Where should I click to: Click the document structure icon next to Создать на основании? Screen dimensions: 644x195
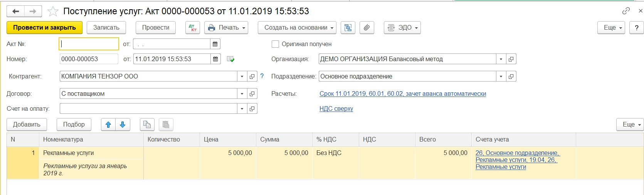pyautogui.click(x=348, y=28)
